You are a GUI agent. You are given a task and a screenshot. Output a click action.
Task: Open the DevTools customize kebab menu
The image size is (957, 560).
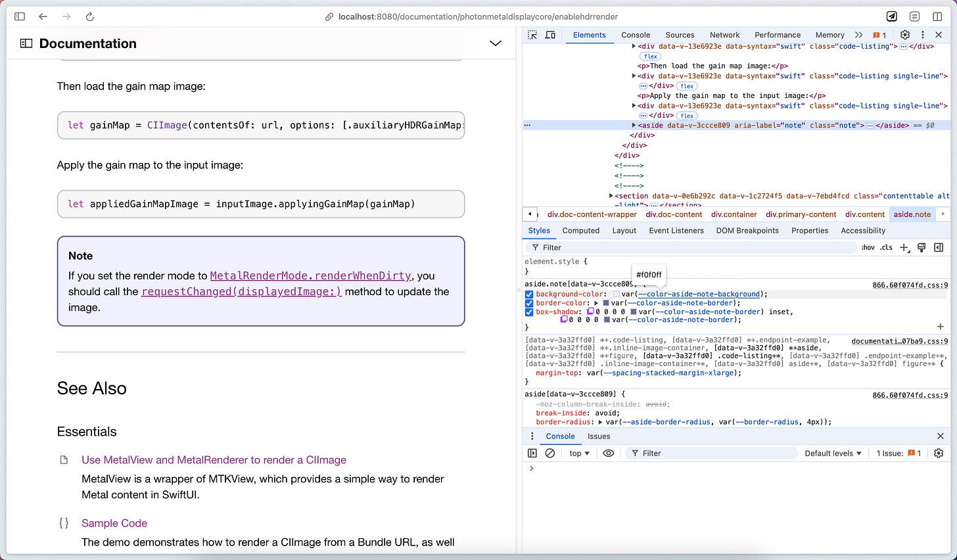click(923, 35)
